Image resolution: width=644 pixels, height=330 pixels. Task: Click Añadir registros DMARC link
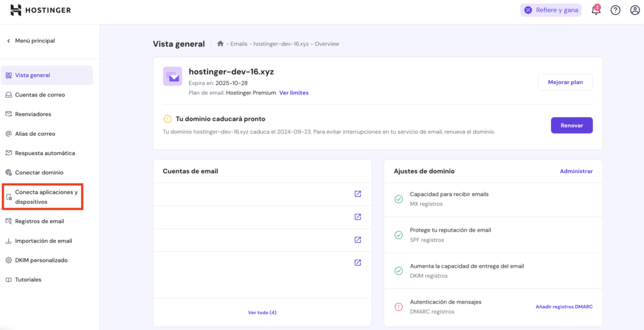point(563,307)
